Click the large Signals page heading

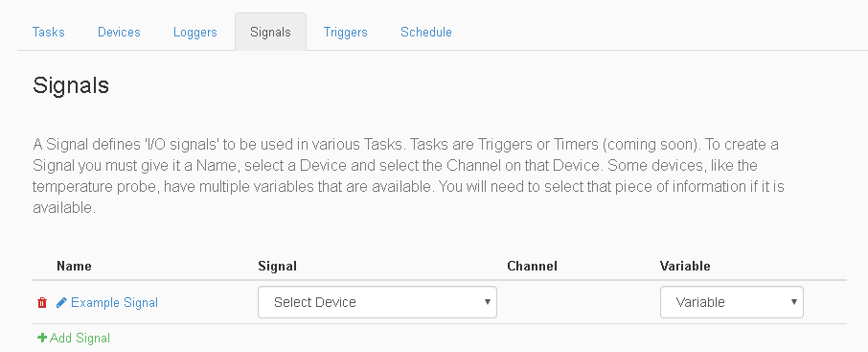[x=71, y=85]
